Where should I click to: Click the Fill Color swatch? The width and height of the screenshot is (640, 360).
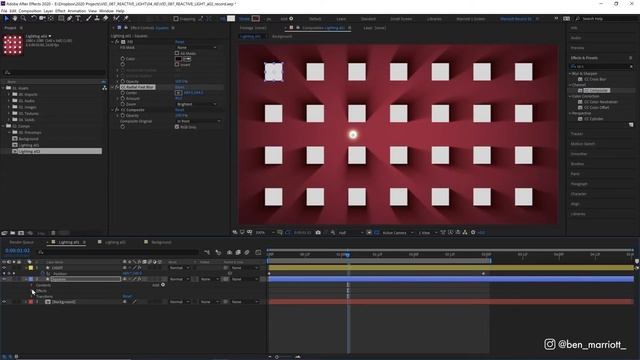178,59
